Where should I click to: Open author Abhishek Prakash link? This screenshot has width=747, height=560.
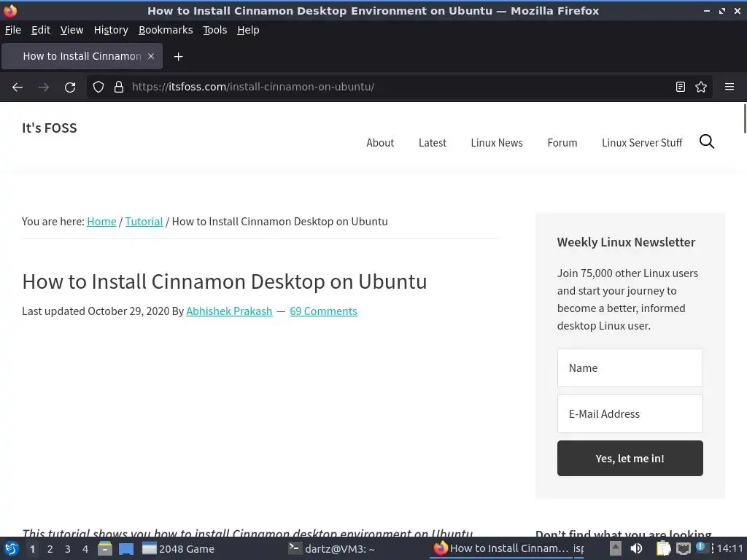tap(229, 311)
